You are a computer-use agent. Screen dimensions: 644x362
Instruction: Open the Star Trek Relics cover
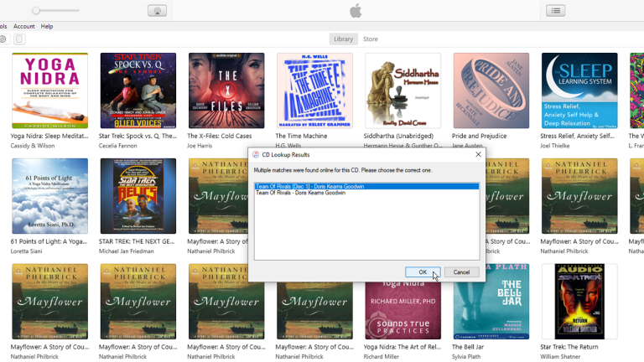pyautogui.click(x=138, y=196)
